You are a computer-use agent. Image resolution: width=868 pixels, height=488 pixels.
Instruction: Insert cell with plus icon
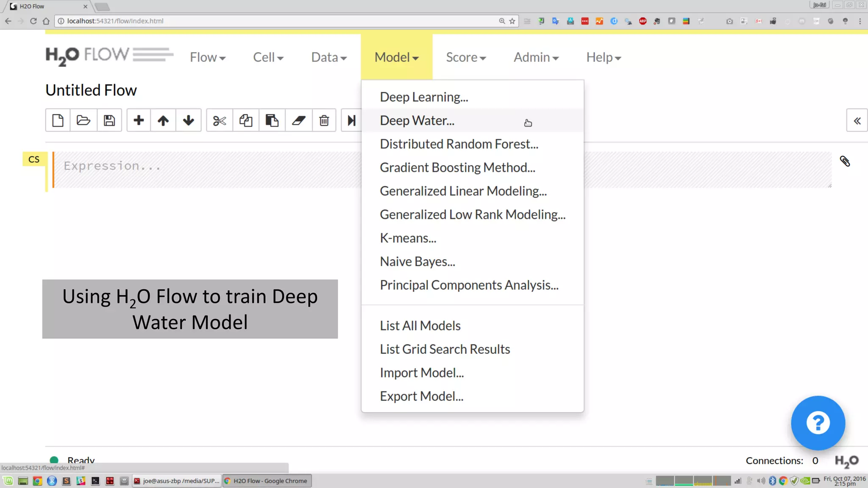pos(139,121)
